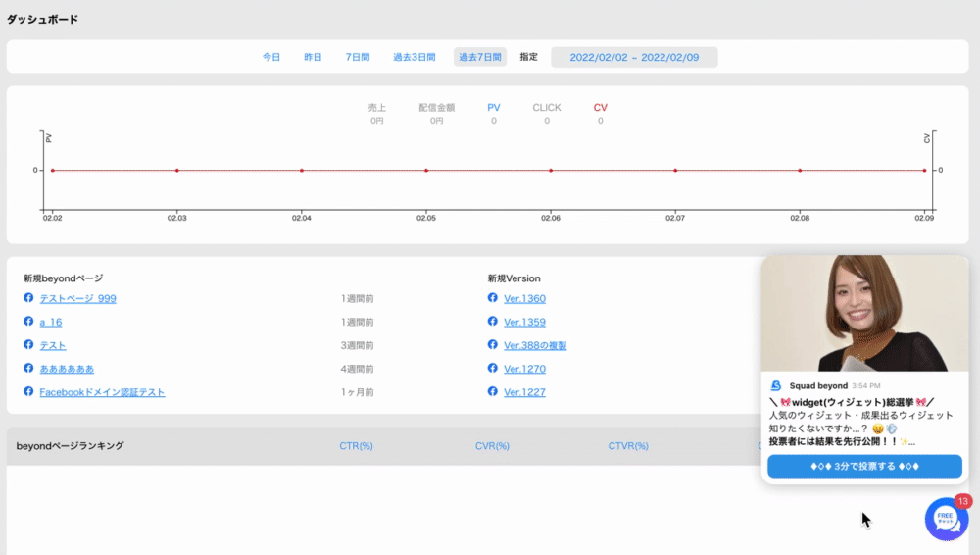Click Facebook icon beside あああああ
980x555 pixels.
[28, 368]
